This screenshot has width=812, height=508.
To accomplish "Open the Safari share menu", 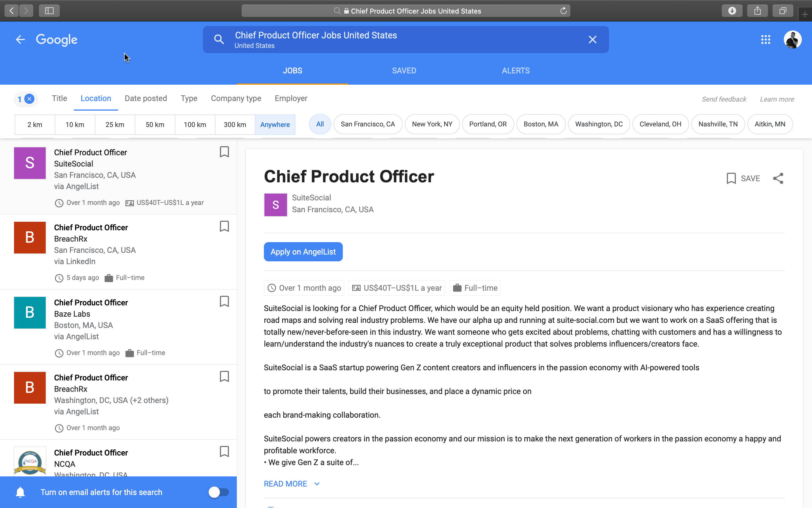I will [x=758, y=11].
